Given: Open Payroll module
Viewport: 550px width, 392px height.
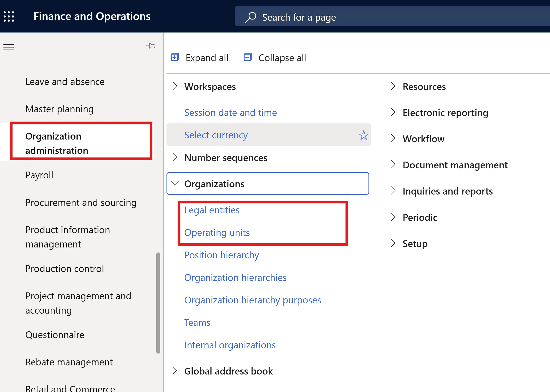Looking at the screenshot, I should pyautogui.click(x=39, y=175).
